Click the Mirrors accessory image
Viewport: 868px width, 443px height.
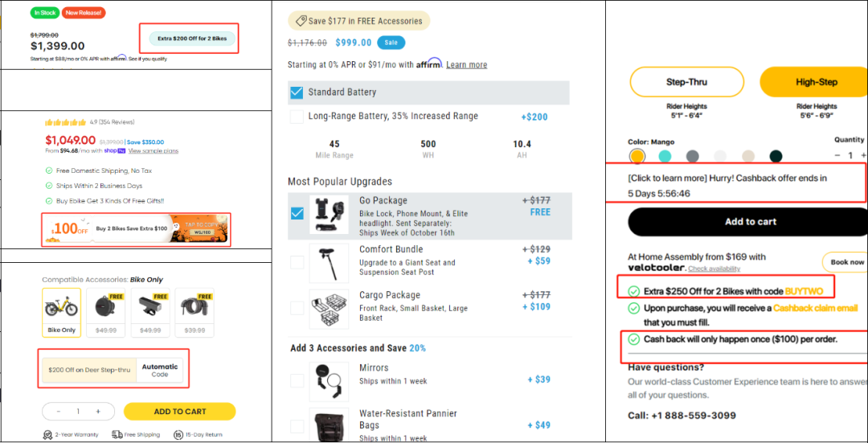click(x=329, y=382)
